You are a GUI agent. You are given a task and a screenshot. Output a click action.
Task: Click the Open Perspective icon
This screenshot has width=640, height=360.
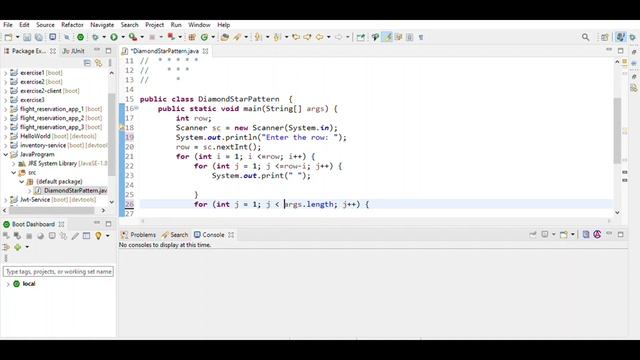pos(604,37)
